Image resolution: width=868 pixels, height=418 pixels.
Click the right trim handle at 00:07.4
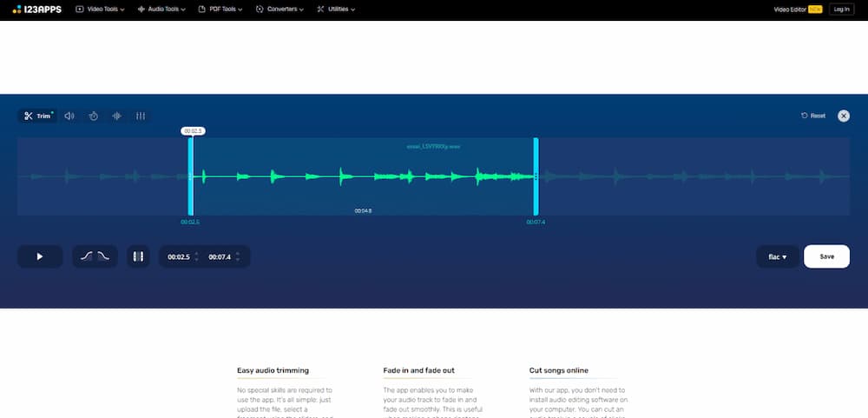(536, 176)
